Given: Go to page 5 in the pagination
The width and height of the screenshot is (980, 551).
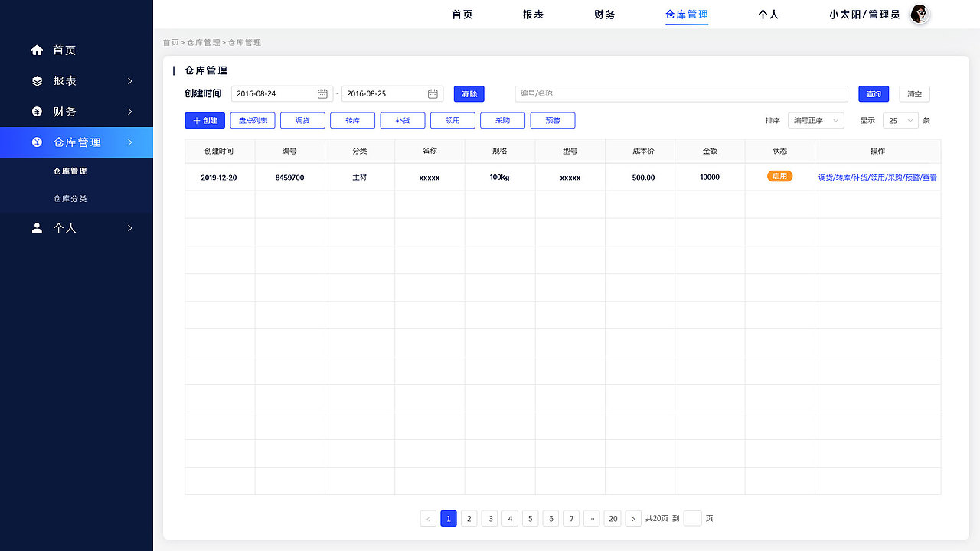Looking at the screenshot, I should 531,518.
